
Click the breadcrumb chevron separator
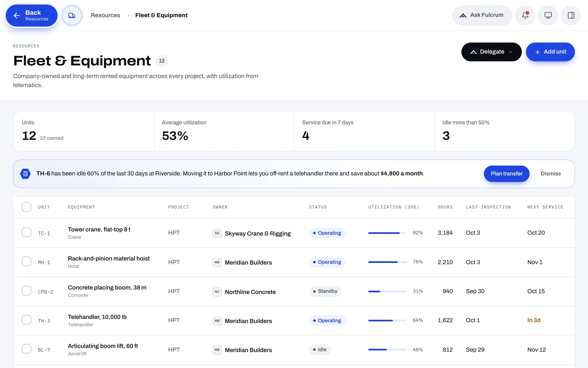128,15
